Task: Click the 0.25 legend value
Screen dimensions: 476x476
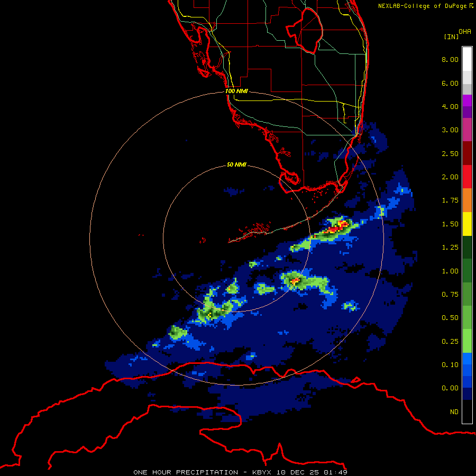Action: pos(450,342)
